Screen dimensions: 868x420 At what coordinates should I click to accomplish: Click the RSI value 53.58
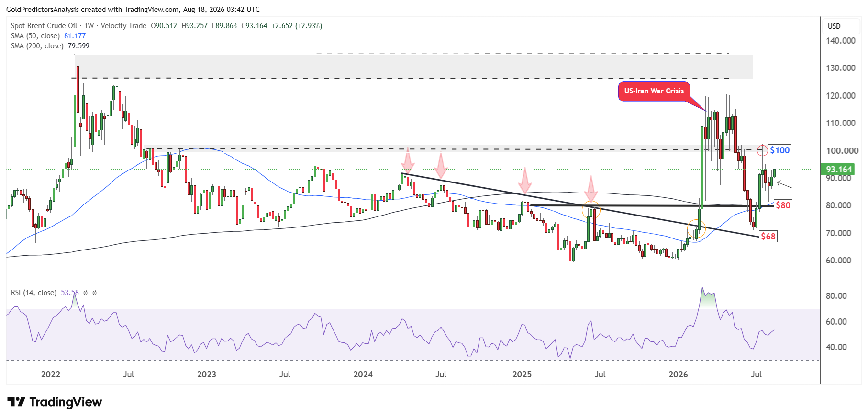[x=70, y=293]
